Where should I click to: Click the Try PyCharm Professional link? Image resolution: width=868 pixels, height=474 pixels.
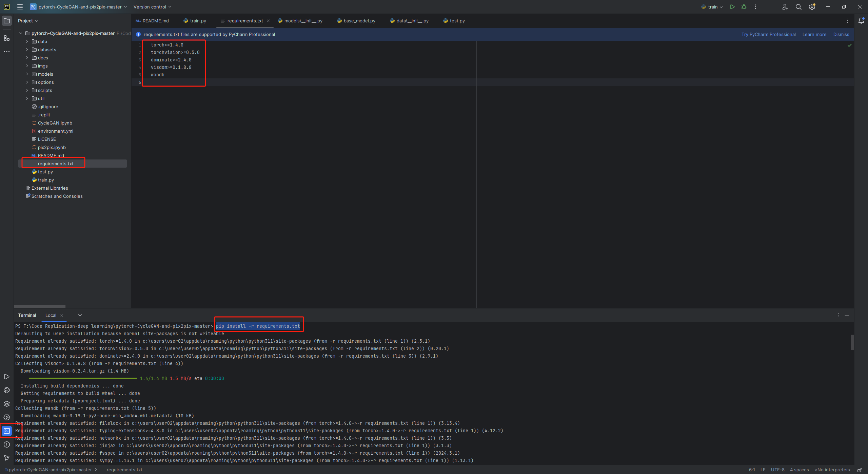coord(768,34)
